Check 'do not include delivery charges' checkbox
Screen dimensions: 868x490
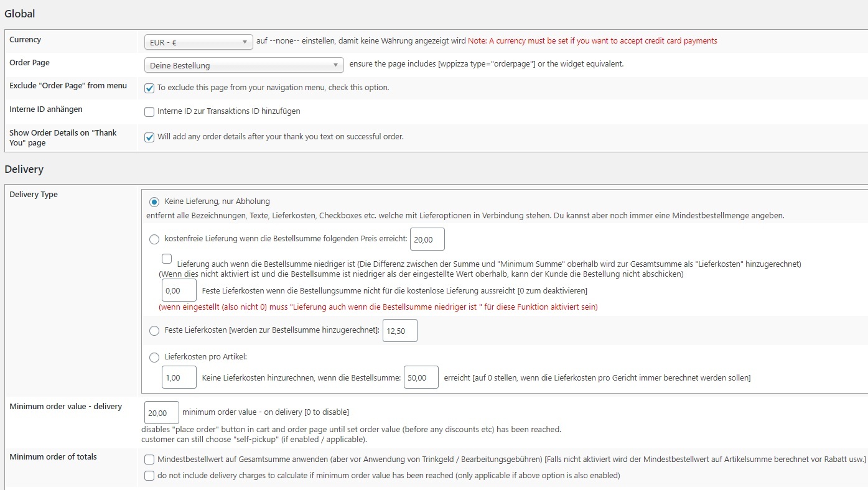[149, 476]
